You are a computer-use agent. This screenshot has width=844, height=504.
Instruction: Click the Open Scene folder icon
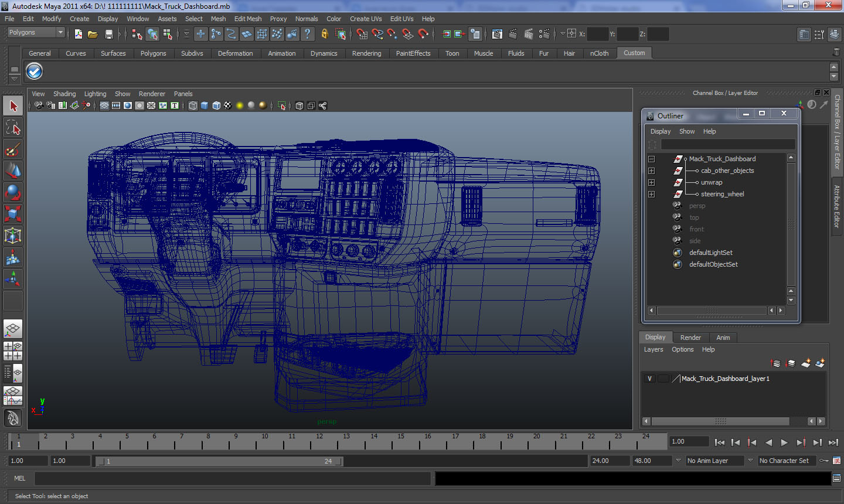(93, 34)
